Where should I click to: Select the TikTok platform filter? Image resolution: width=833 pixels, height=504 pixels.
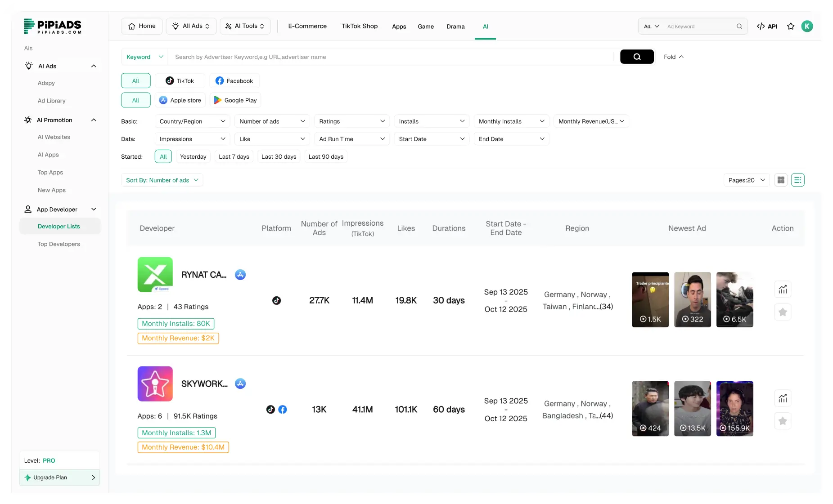[180, 80]
